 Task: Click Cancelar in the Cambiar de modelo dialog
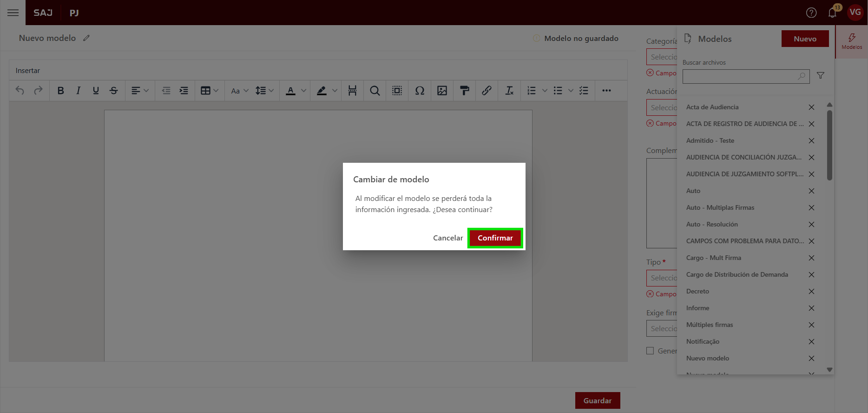[x=447, y=238]
